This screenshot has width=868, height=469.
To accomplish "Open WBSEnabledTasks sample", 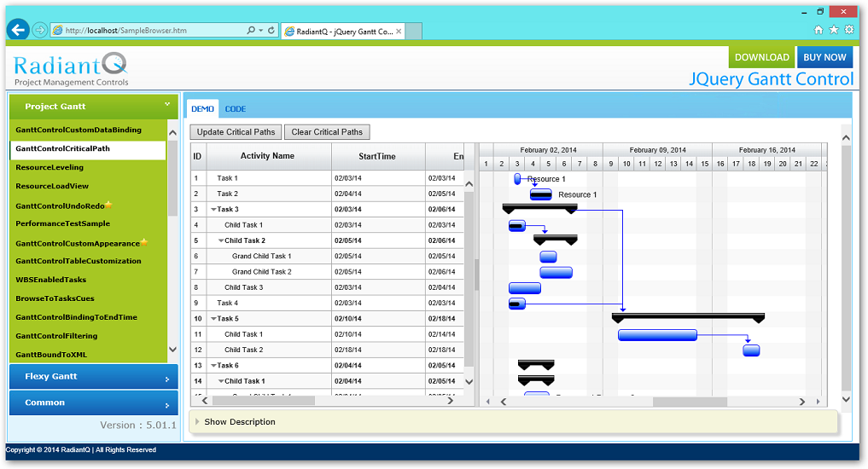I will (x=50, y=280).
